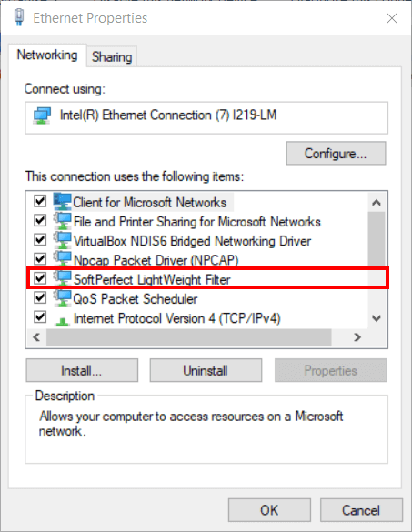This screenshot has width=412, height=532.
Task: Open the Configure adapter dialog
Action: pyautogui.click(x=336, y=154)
